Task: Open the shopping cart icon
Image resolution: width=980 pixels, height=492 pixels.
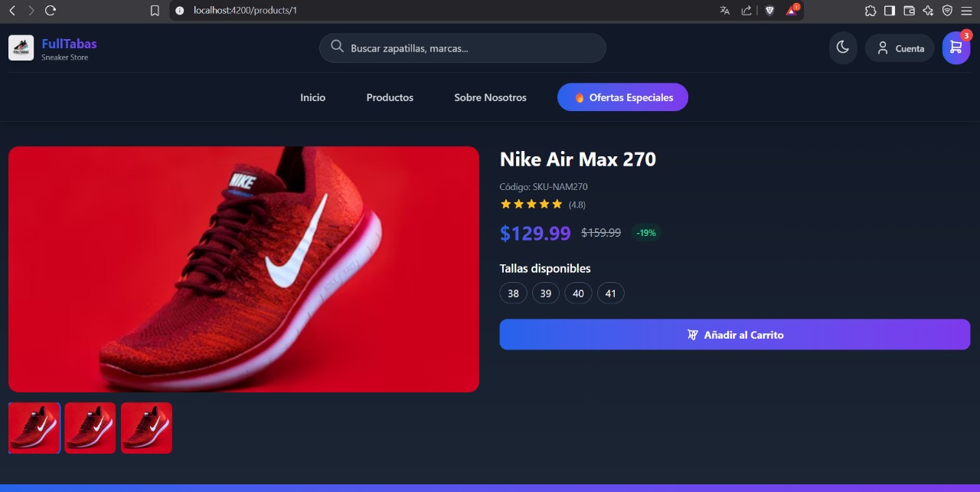Action: point(955,48)
